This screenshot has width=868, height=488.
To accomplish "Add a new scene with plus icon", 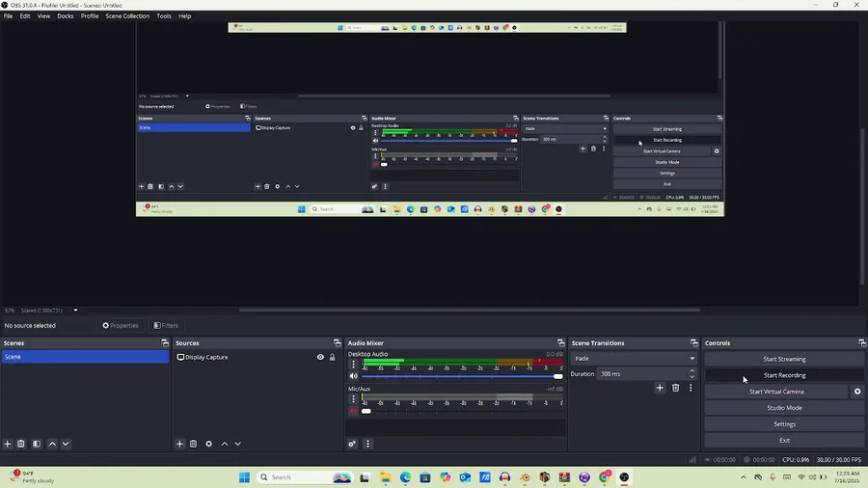I will tap(8, 444).
